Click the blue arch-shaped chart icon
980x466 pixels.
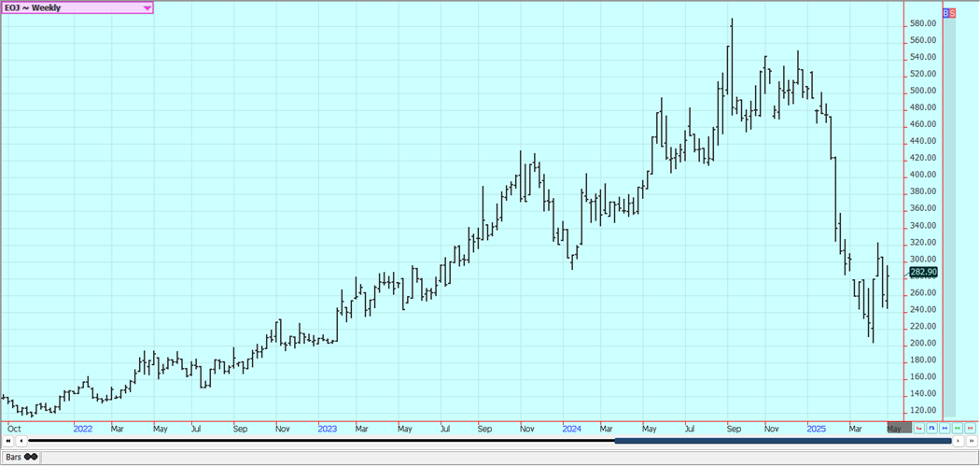tap(931, 428)
